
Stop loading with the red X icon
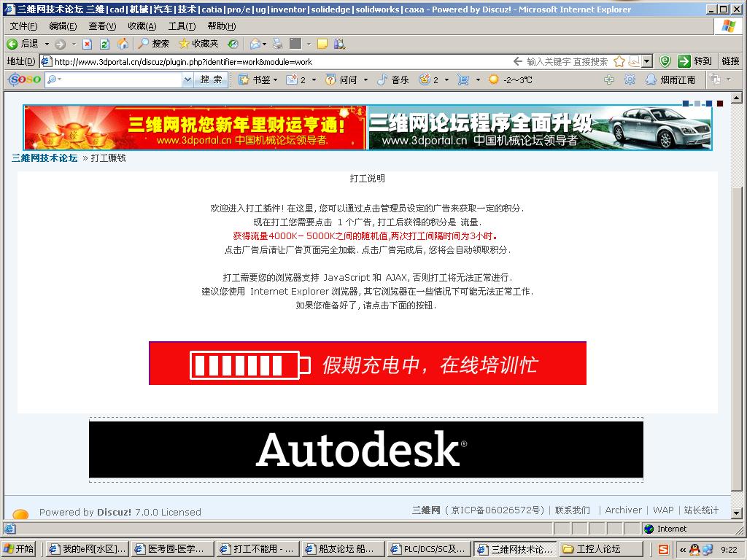[x=88, y=44]
